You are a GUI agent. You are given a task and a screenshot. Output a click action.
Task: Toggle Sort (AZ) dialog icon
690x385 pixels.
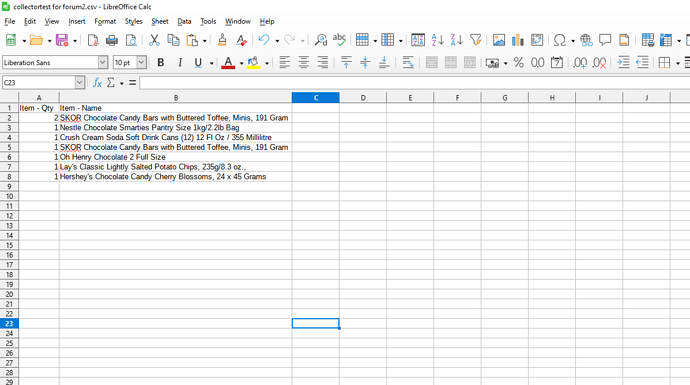tap(418, 40)
